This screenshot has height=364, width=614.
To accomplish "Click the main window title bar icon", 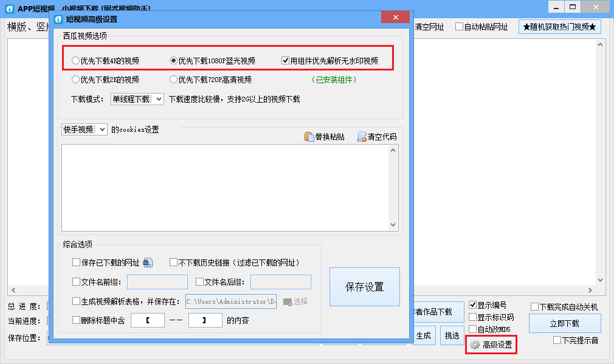I will tap(9, 9).
